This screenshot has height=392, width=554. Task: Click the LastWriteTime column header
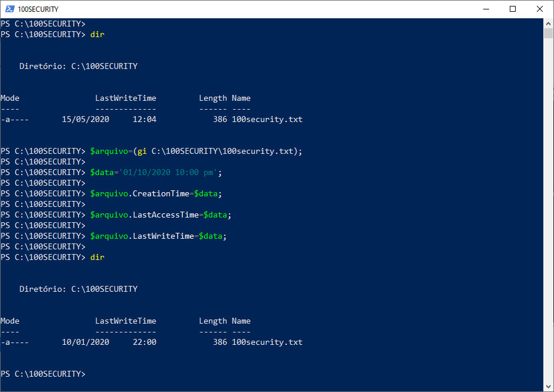click(125, 98)
